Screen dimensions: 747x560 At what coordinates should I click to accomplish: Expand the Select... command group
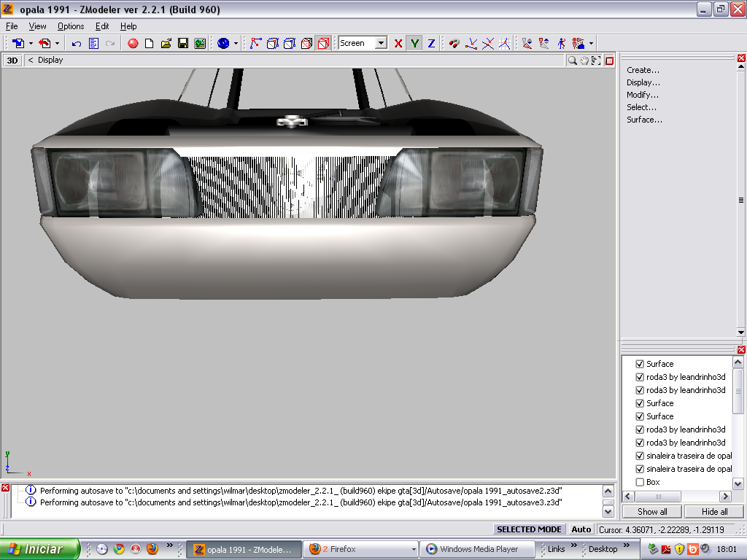(641, 107)
